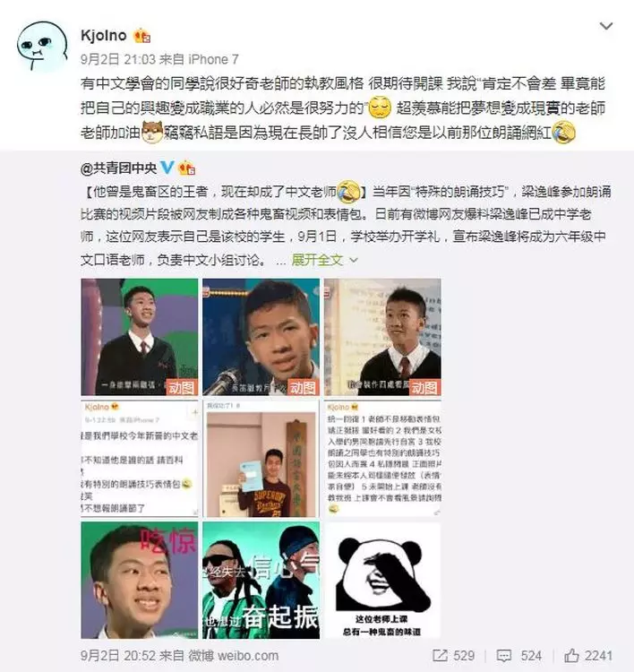Click the 微博 weibo.com source link
Viewport: 634px width, 672px height.
coord(233,656)
